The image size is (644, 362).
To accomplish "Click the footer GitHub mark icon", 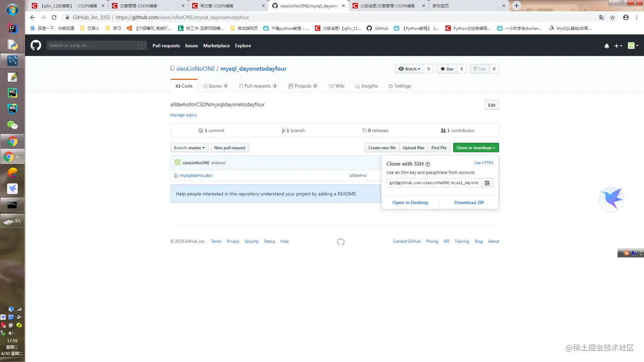I will [x=340, y=242].
